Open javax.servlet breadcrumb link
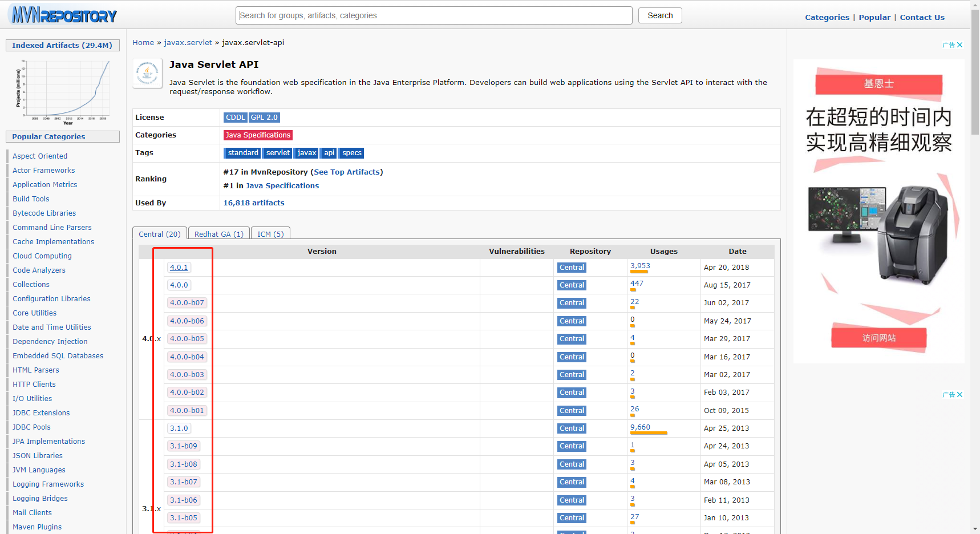The image size is (980, 534). tap(188, 43)
